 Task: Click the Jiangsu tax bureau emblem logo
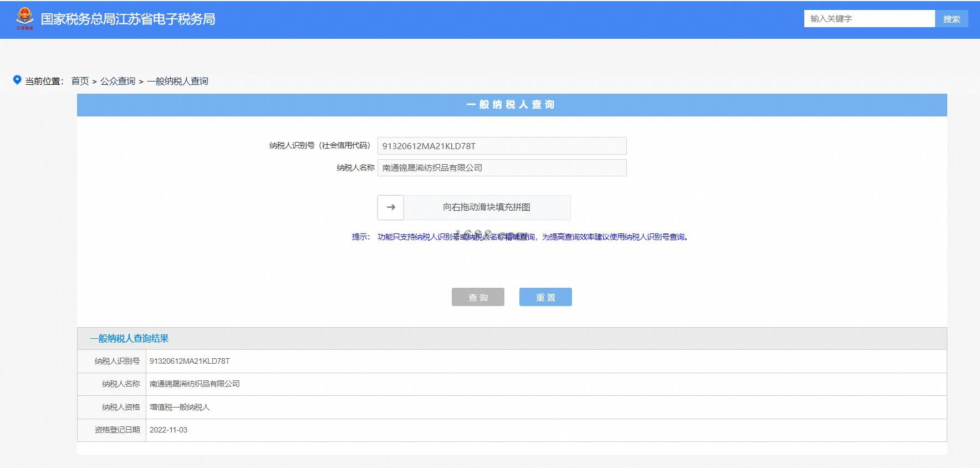point(24,19)
